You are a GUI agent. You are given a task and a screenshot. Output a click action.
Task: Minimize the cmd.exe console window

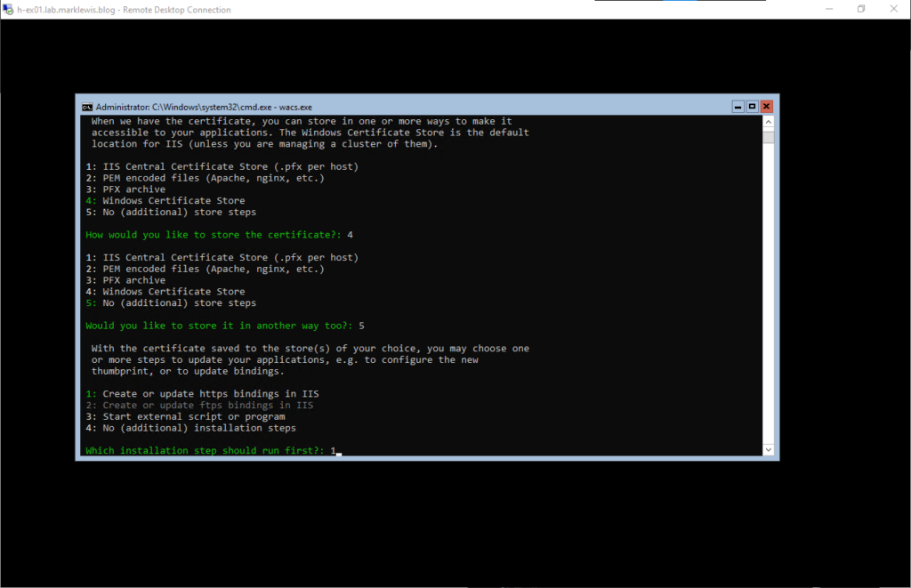click(x=738, y=107)
